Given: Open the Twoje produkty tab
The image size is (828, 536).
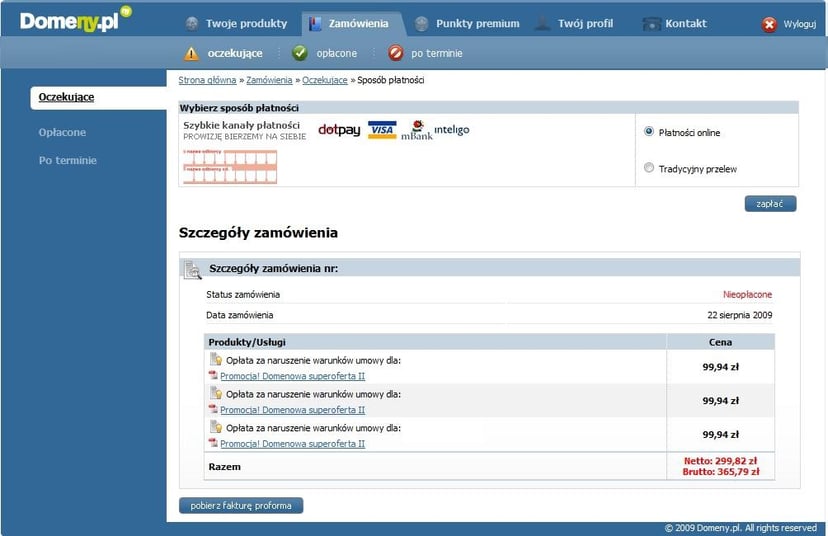Looking at the screenshot, I should [x=237, y=23].
